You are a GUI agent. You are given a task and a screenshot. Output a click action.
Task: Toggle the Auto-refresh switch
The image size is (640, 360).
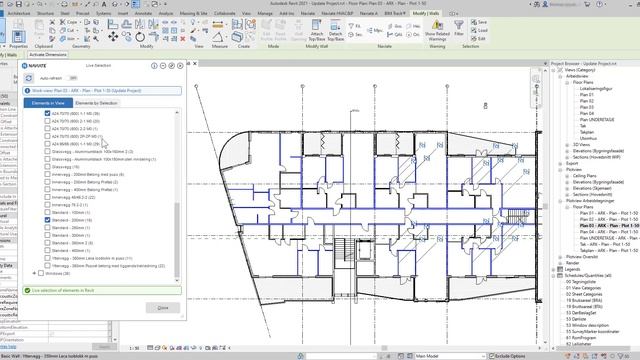[72, 78]
